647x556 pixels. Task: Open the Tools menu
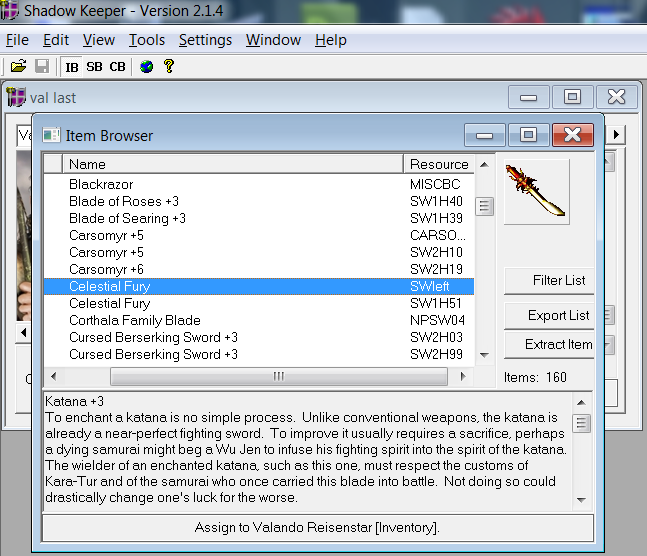coord(147,40)
